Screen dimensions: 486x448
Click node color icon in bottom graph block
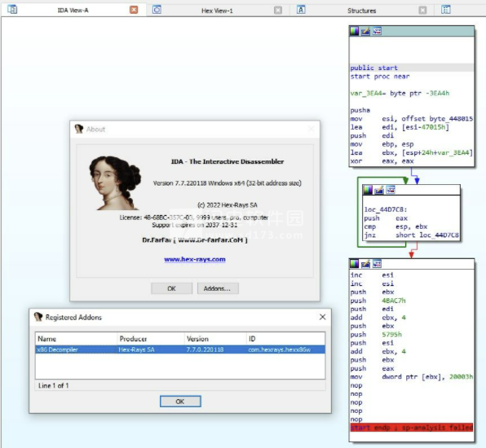coord(354,263)
